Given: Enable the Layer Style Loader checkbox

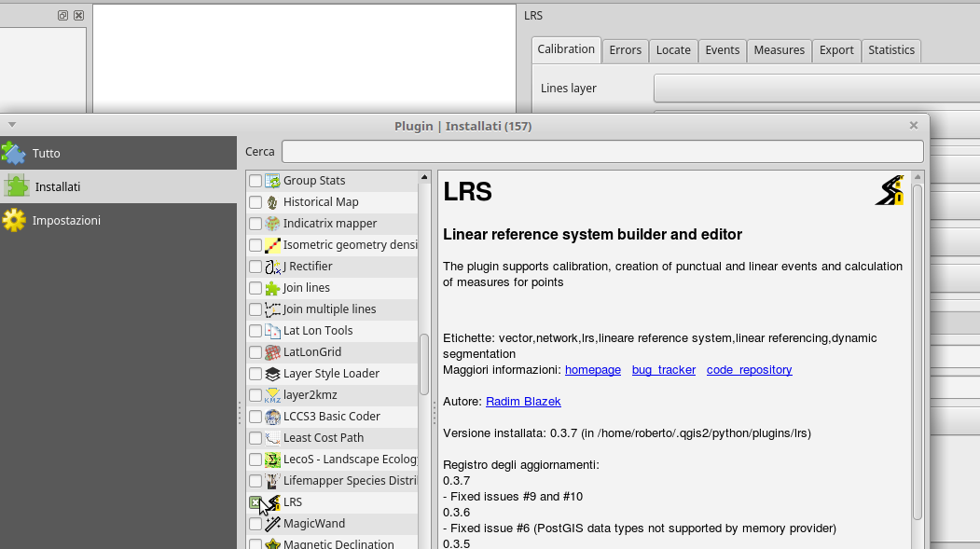Looking at the screenshot, I should coord(255,374).
